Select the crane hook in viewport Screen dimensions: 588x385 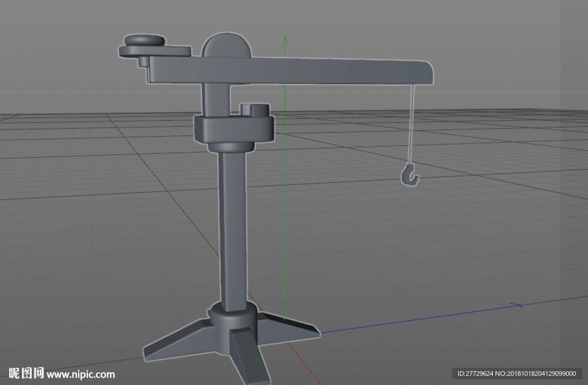pyautogui.click(x=410, y=175)
